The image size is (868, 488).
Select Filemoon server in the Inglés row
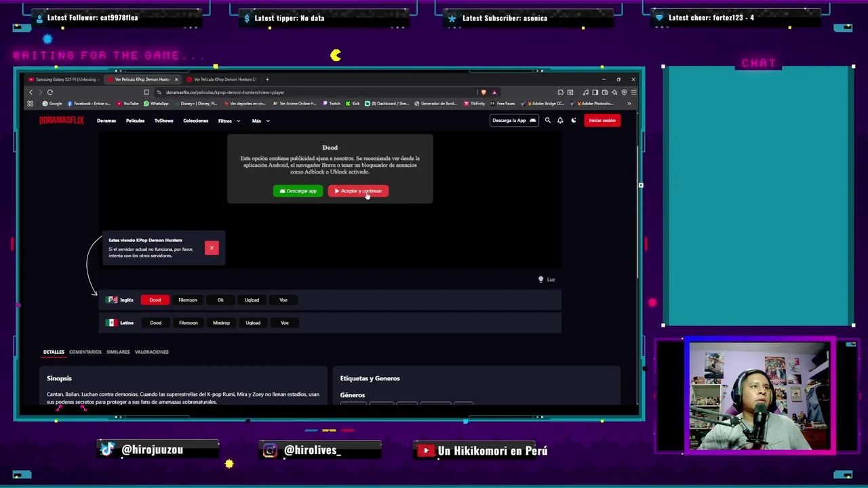coord(188,300)
